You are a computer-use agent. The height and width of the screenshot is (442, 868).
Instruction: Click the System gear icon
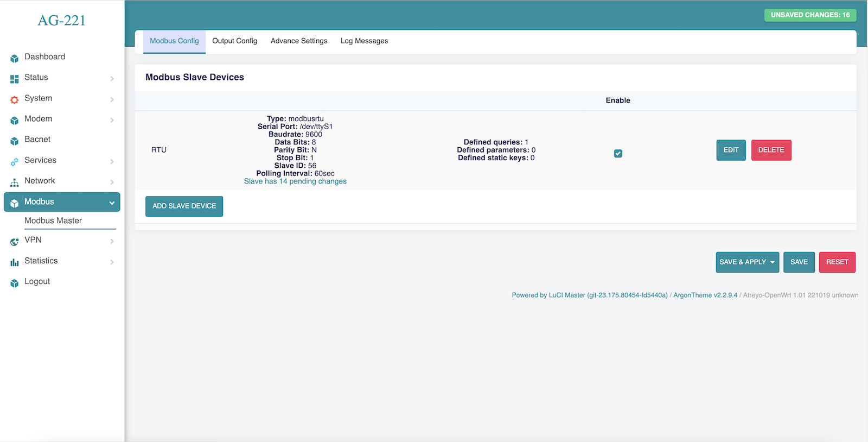pyautogui.click(x=15, y=99)
